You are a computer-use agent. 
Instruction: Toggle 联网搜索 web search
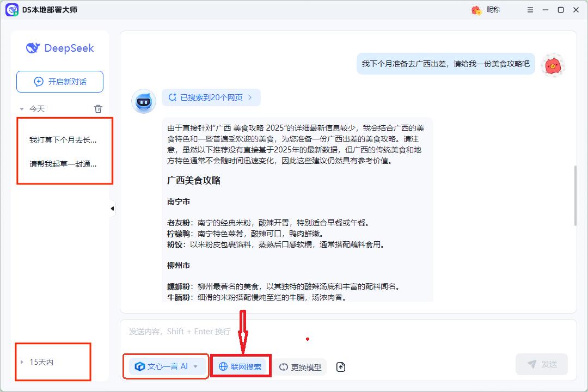coord(240,367)
